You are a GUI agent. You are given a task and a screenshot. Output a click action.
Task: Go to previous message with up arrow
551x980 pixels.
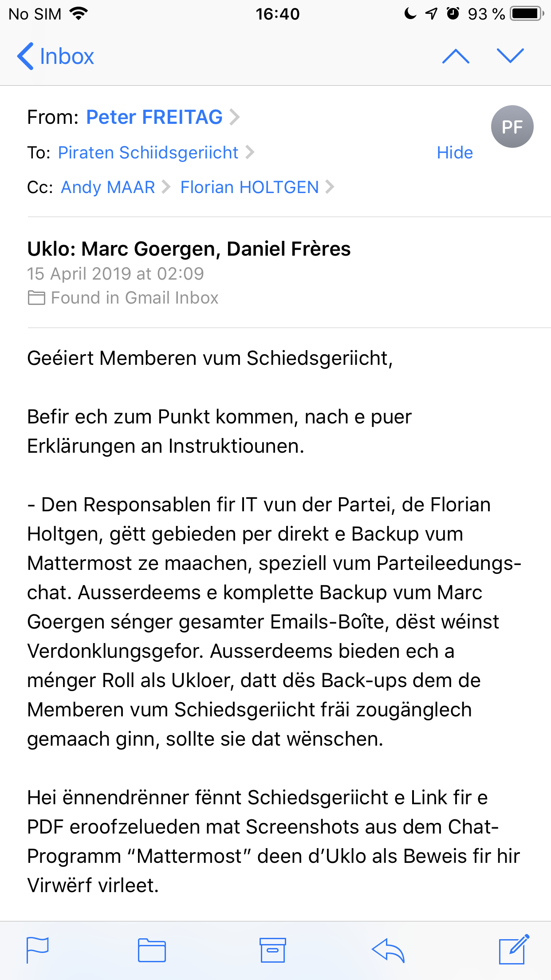(456, 56)
